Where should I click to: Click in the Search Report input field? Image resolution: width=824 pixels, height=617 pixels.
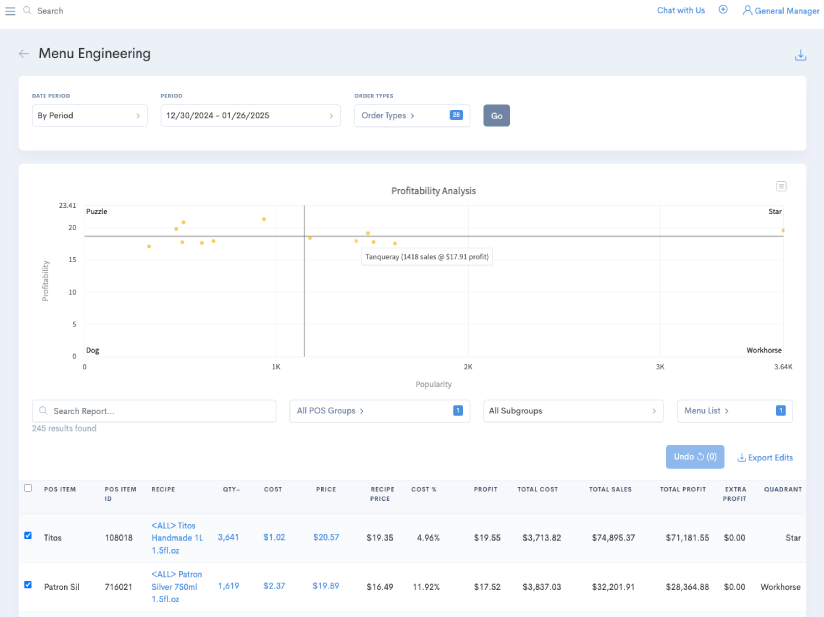click(153, 411)
